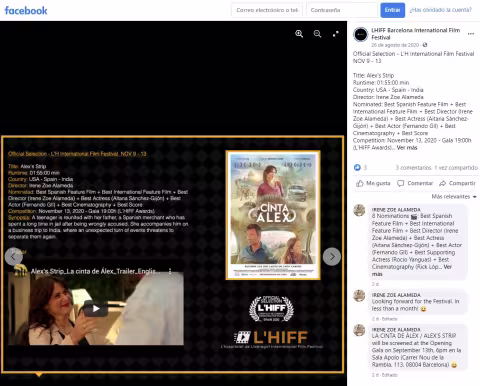Screen dimensions: 480x386
Task: Open the LHIFF page profile picture
Action: 361,34
